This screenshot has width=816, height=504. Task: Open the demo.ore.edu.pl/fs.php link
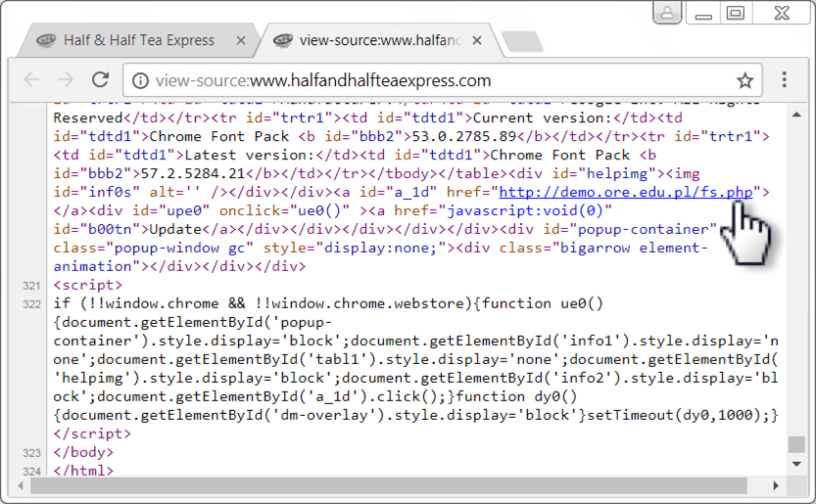626,193
